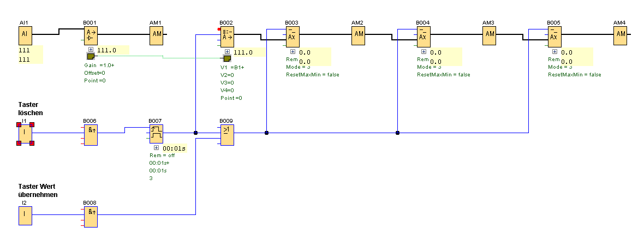Click the 'Mode = 3' text under B003
644x239 pixels.
298,67
